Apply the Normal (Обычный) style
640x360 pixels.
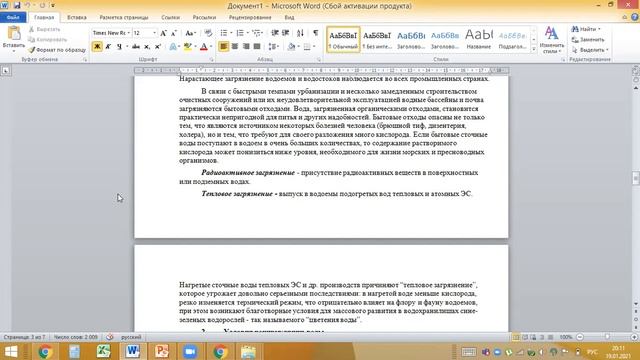[343, 40]
